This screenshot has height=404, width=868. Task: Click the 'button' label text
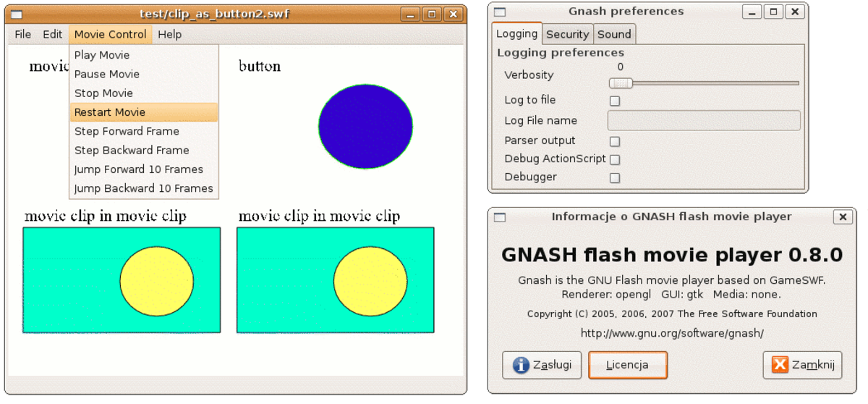(260, 67)
